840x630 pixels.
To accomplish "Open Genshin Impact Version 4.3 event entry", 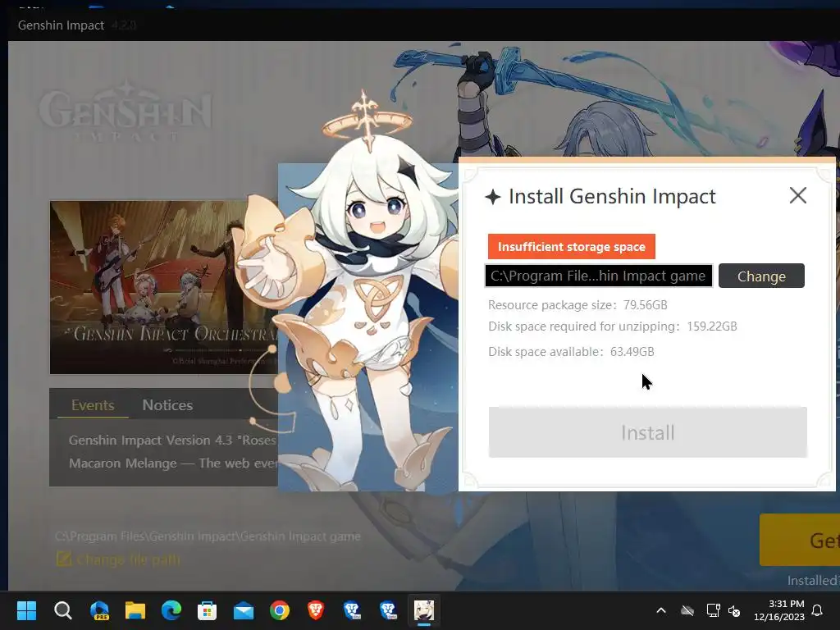I will 172,441.
